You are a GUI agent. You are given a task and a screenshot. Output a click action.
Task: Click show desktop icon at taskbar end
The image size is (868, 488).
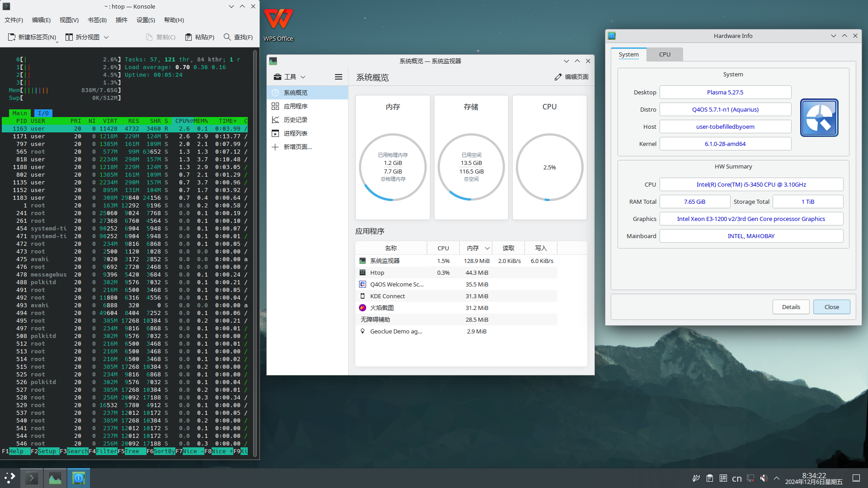pyautogui.click(x=856, y=478)
